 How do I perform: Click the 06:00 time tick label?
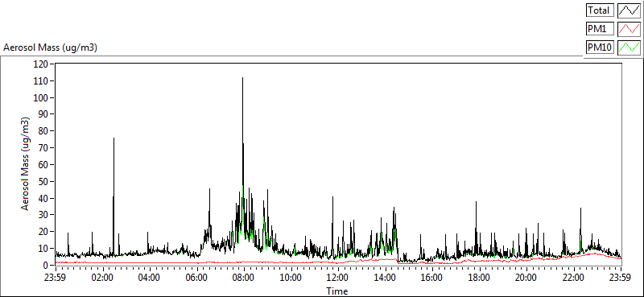point(196,277)
